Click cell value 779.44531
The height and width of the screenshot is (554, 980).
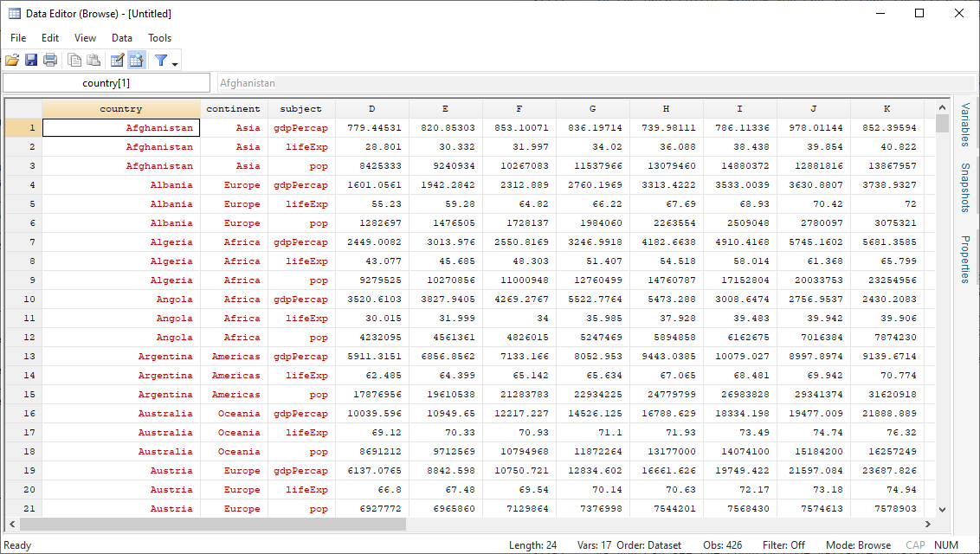point(374,127)
